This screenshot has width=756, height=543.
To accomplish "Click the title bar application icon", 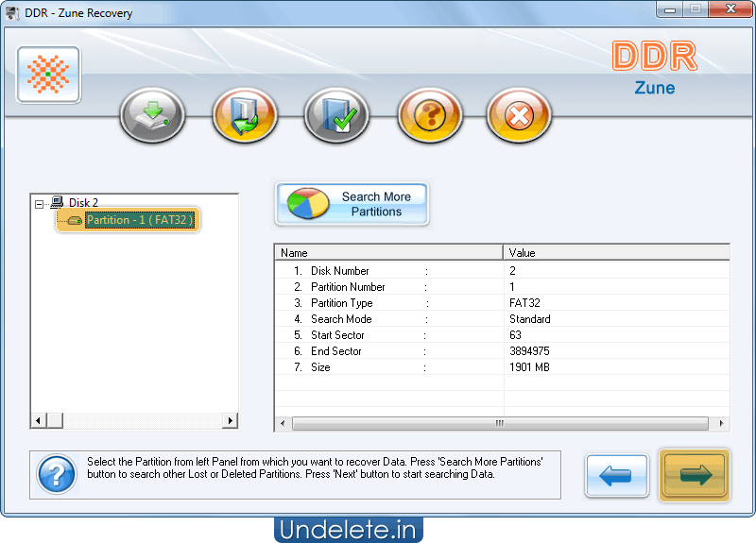I will (12, 13).
